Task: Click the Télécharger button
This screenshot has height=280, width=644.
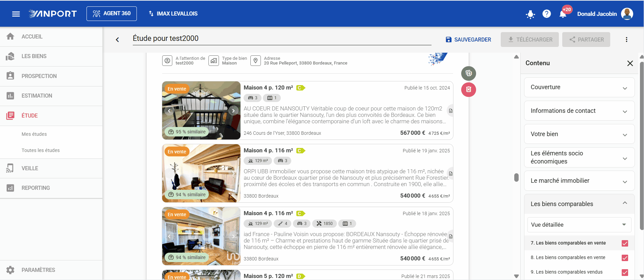Action: tap(530, 40)
